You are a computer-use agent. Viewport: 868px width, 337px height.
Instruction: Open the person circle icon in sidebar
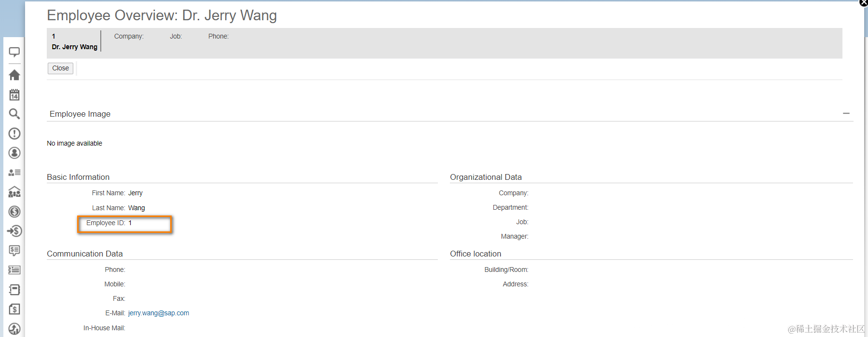[x=14, y=153]
